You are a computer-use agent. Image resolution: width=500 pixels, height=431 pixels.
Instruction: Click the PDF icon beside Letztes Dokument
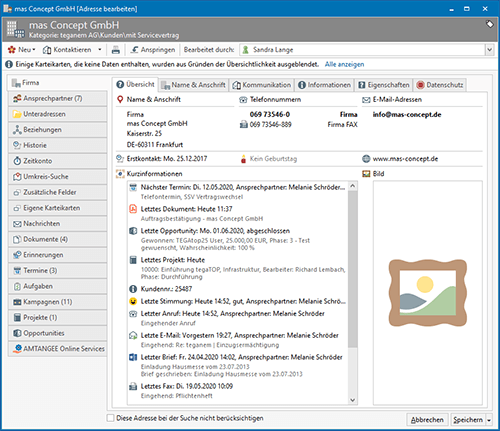tap(133, 209)
